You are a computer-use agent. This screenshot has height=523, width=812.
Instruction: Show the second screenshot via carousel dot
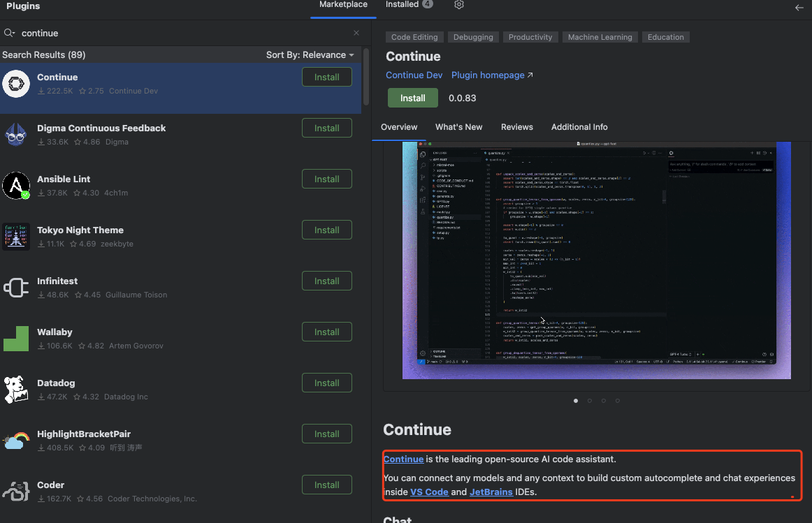click(590, 401)
